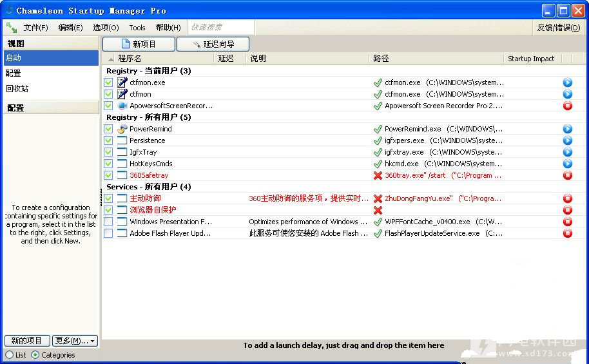Viewport: 589px width, 364px height.
Task: Click the 延迟 column header
Action: pyautogui.click(x=230, y=59)
